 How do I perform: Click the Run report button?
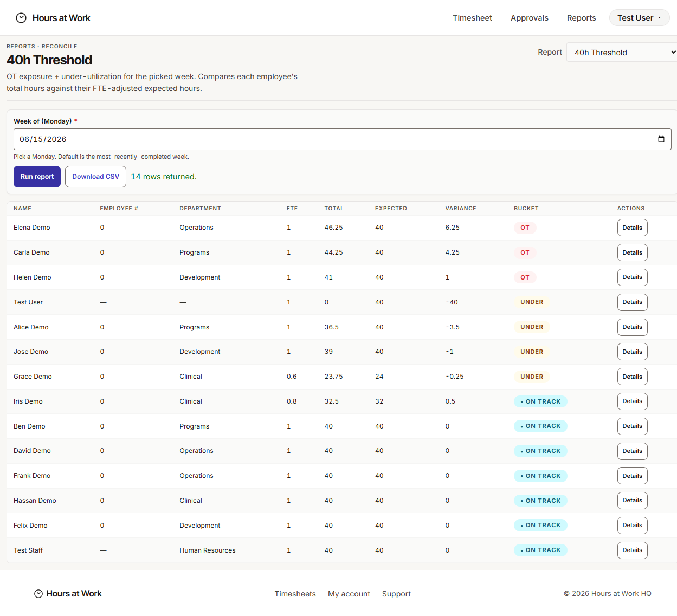pyautogui.click(x=37, y=177)
